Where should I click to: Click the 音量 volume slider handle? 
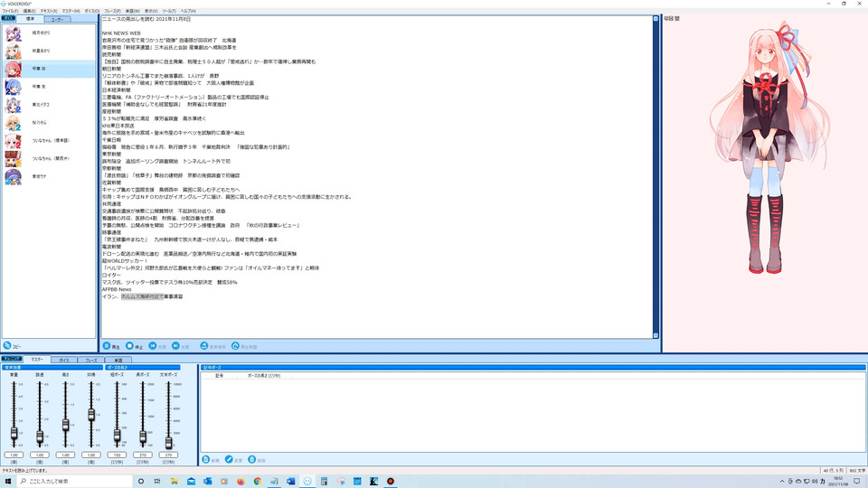coord(14,434)
